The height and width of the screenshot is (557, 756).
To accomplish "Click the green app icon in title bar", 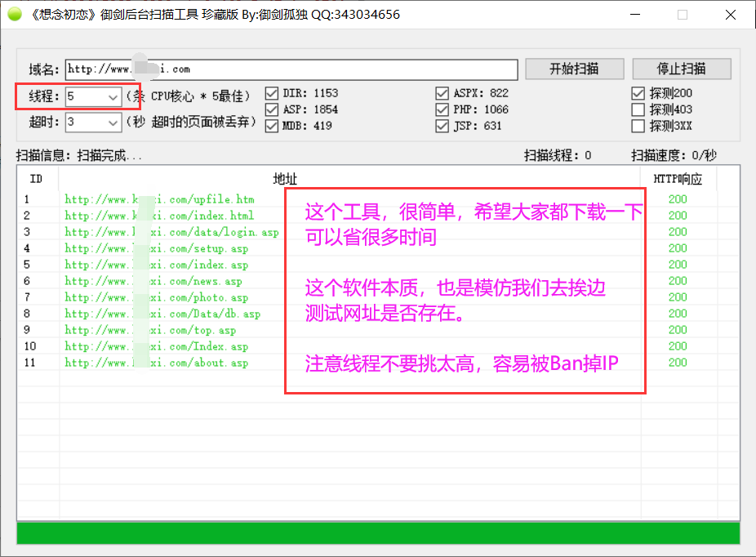I will (x=14, y=14).
